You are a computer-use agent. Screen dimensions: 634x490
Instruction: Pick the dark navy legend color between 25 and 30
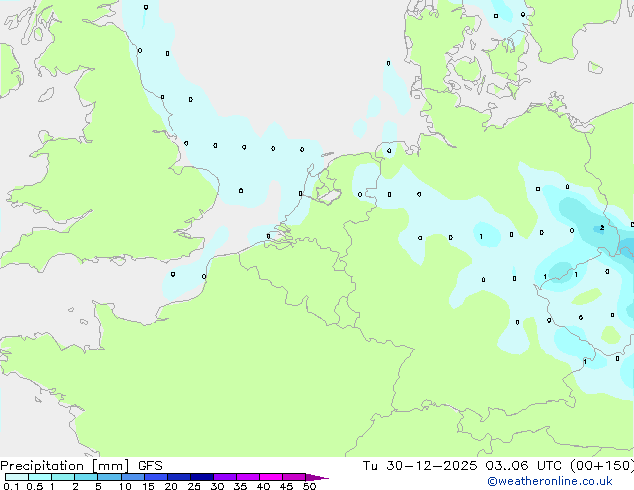click(x=202, y=477)
